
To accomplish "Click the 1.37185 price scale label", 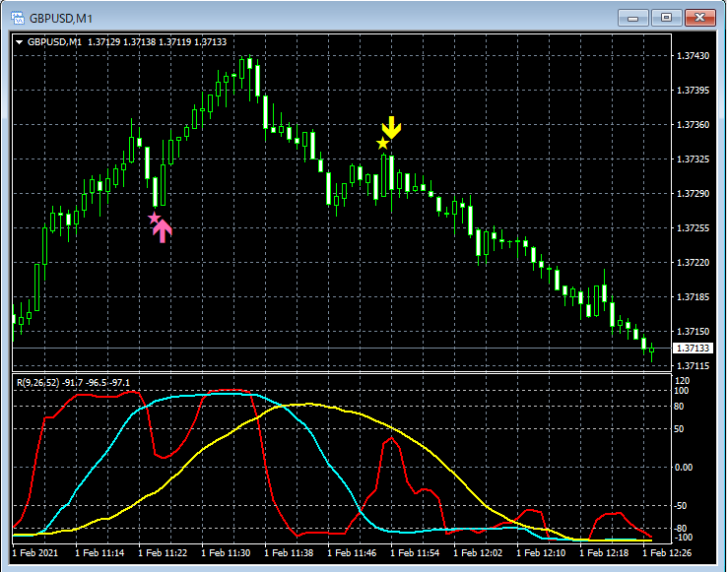I will point(694,297).
